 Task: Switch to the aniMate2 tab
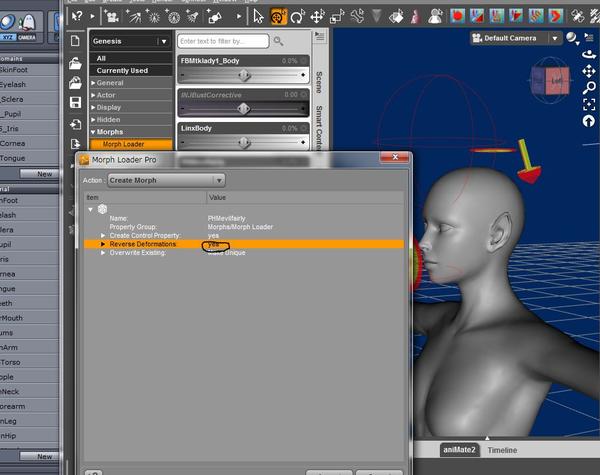point(459,450)
